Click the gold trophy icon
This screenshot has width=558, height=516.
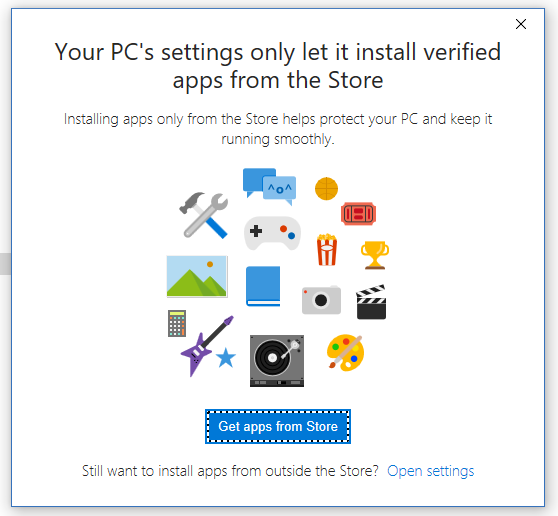[375, 255]
